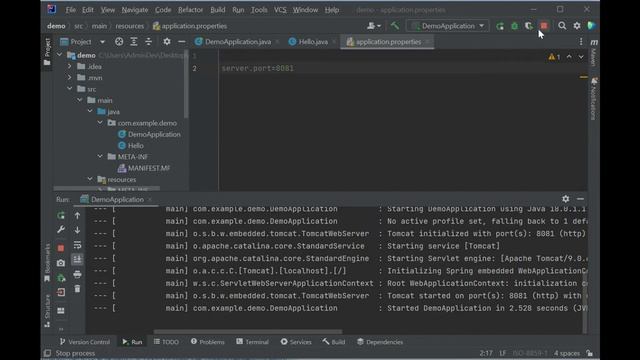The height and width of the screenshot is (360, 640).
Task: Rerun icon in the Run panel sidebar
Action: pos(61,215)
